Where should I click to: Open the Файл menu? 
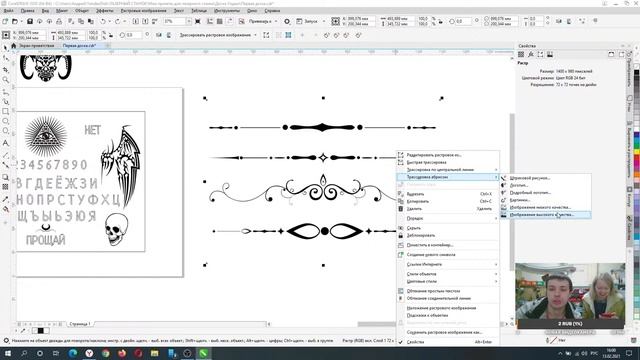(x=8, y=11)
